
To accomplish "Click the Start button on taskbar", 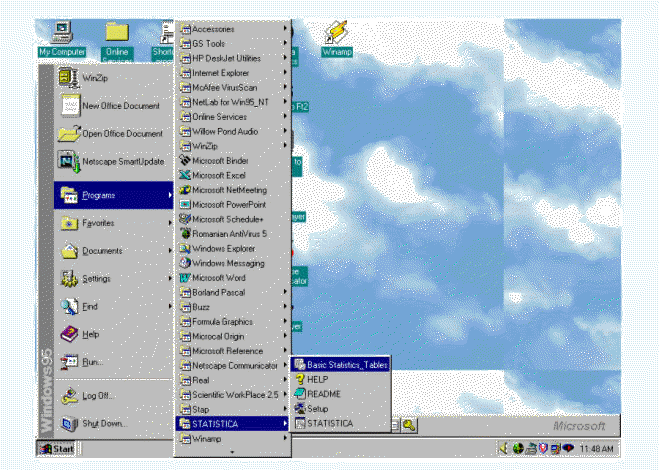I will click(x=57, y=448).
